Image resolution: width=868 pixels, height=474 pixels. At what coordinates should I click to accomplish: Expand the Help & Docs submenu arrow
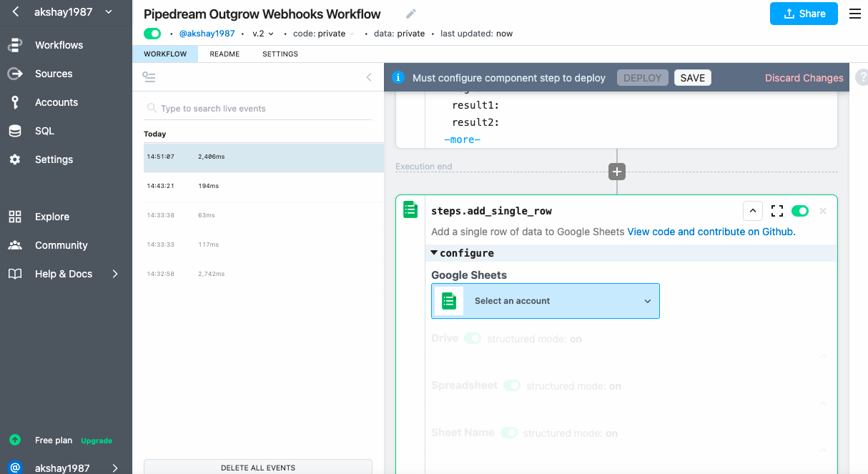point(115,274)
